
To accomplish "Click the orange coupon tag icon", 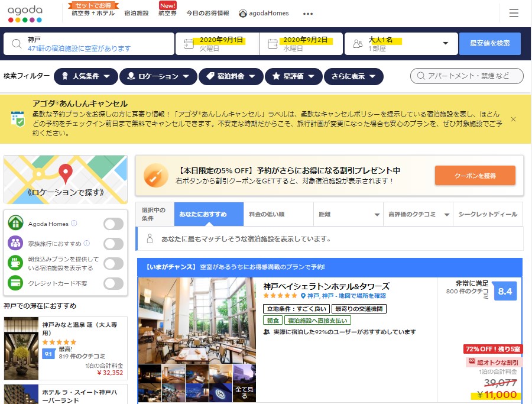I will tap(155, 176).
